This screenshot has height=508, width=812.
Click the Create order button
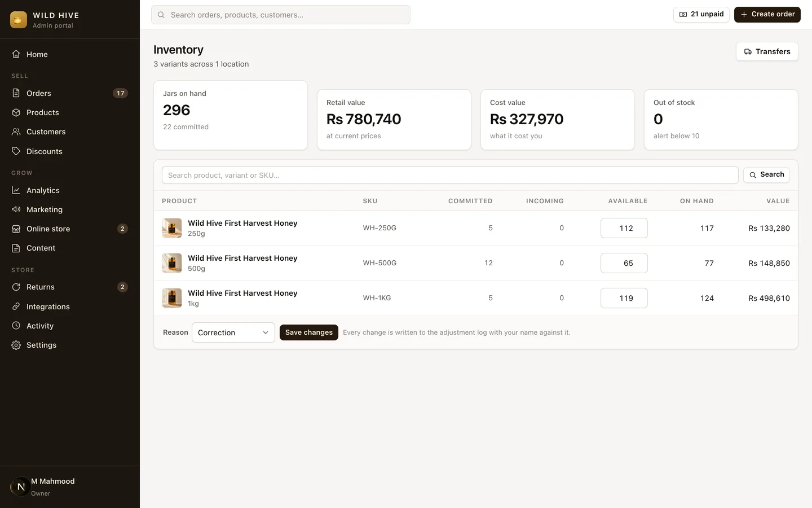pyautogui.click(x=767, y=15)
